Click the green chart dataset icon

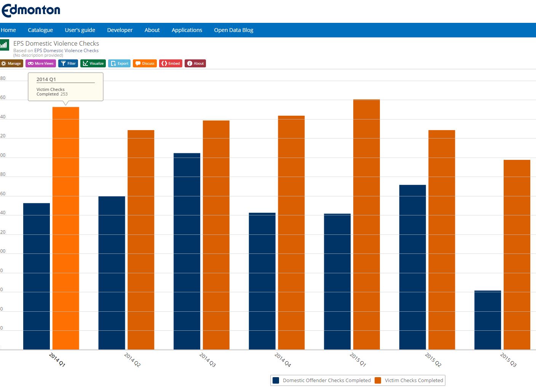click(4, 45)
